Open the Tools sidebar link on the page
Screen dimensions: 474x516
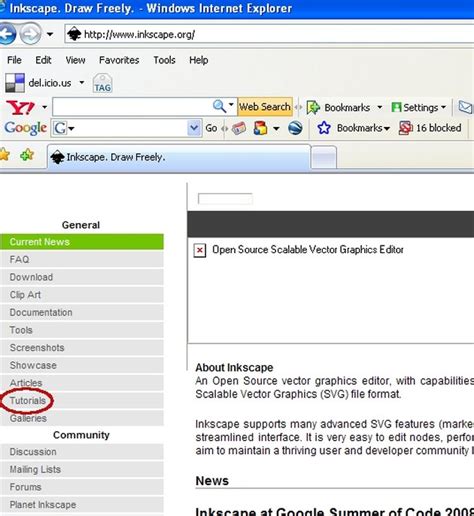[x=82, y=330]
